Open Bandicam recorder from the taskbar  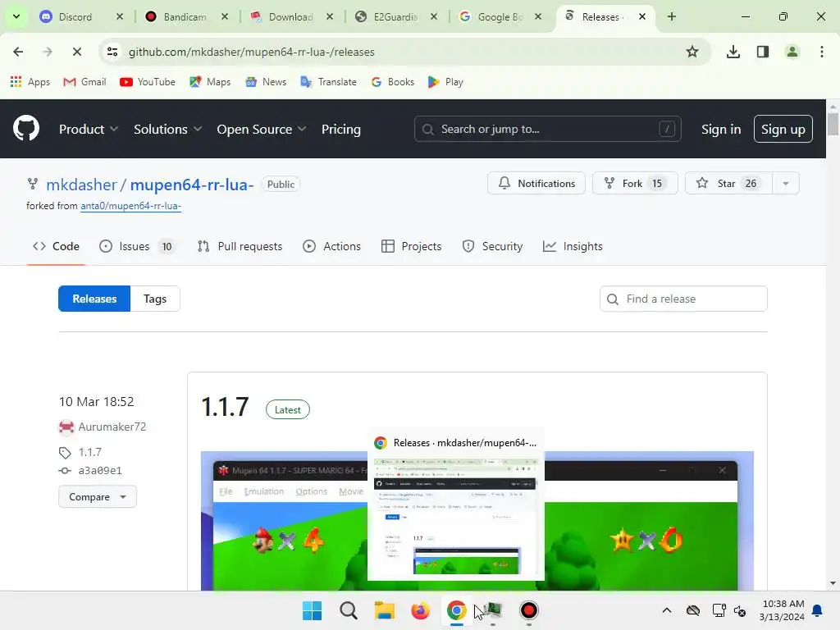point(529,610)
